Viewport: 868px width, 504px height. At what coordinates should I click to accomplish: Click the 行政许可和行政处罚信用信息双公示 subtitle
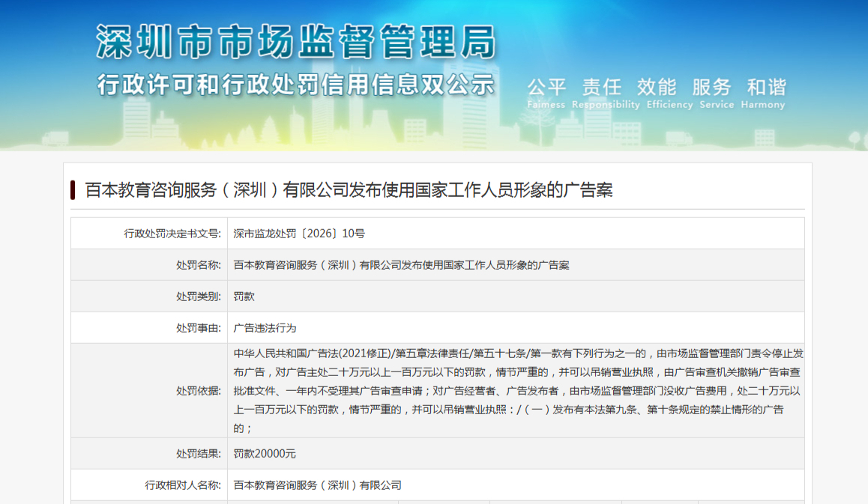point(295,85)
